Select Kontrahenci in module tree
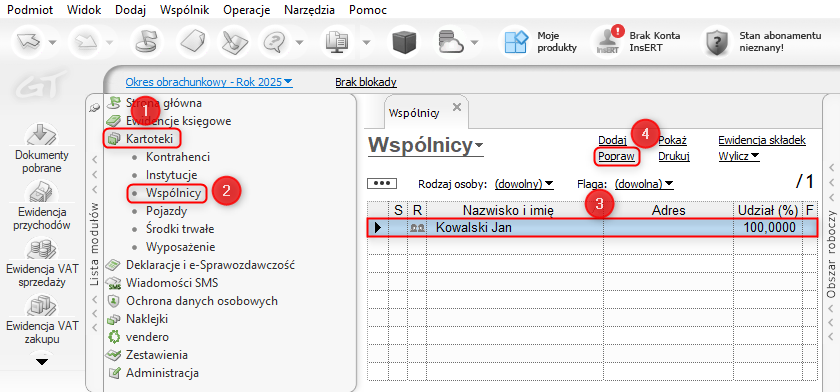 coord(177,157)
